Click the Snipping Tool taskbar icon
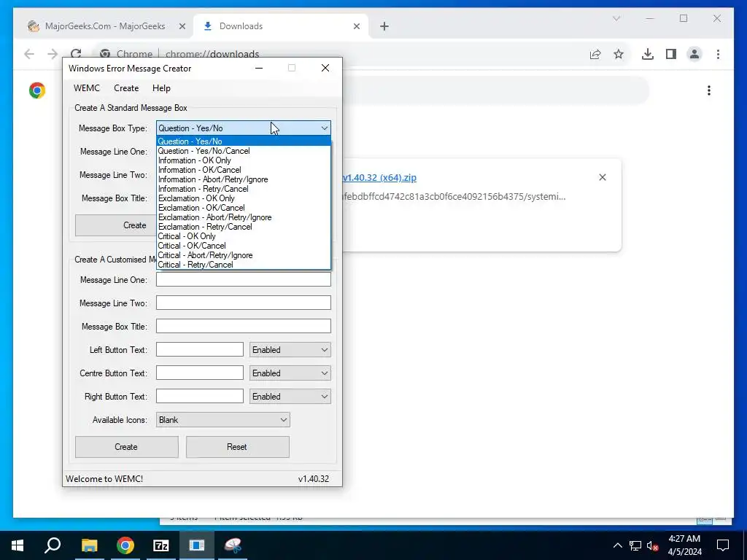Screen dimensions: 747x560 233,545
